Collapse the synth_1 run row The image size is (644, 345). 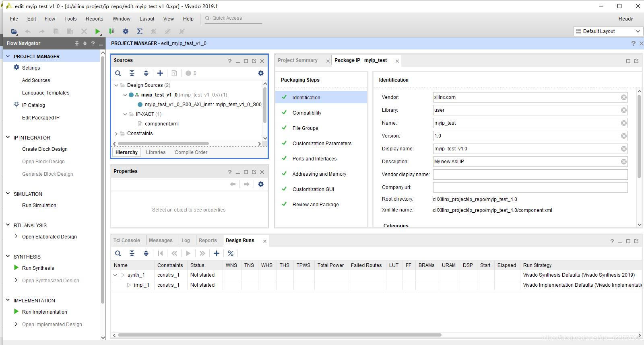[116, 275]
